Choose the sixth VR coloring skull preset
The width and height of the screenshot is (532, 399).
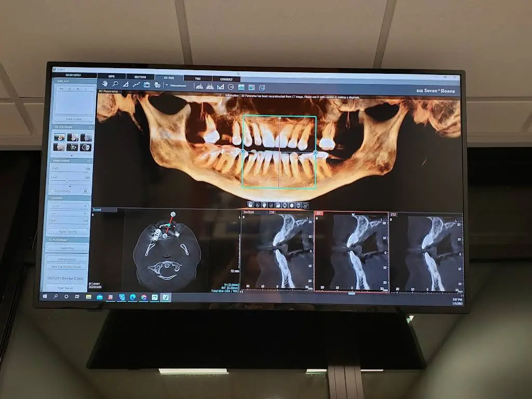[x=85, y=148]
